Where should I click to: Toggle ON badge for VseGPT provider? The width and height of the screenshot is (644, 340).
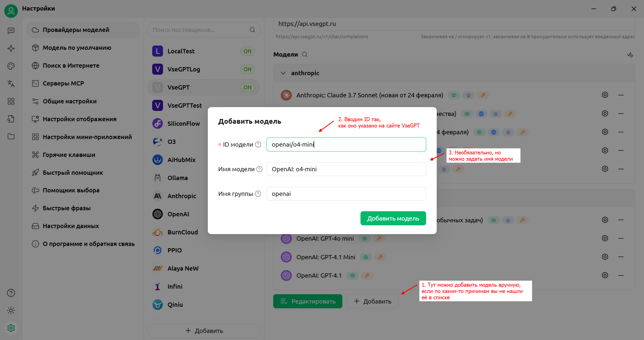pyautogui.click(x=247, y=87)
